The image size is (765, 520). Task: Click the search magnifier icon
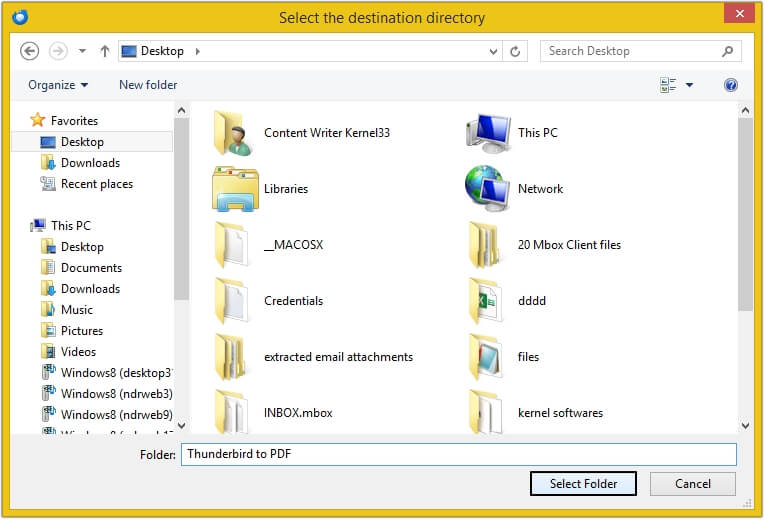[x=727, y=51]
